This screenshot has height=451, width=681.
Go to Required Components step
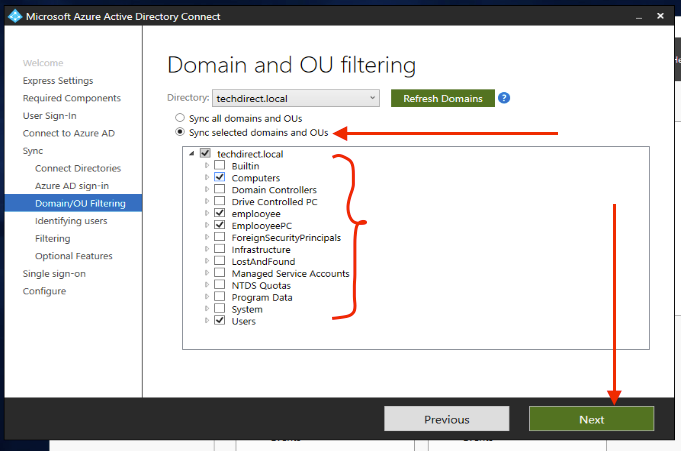click(x=72, y=98)
